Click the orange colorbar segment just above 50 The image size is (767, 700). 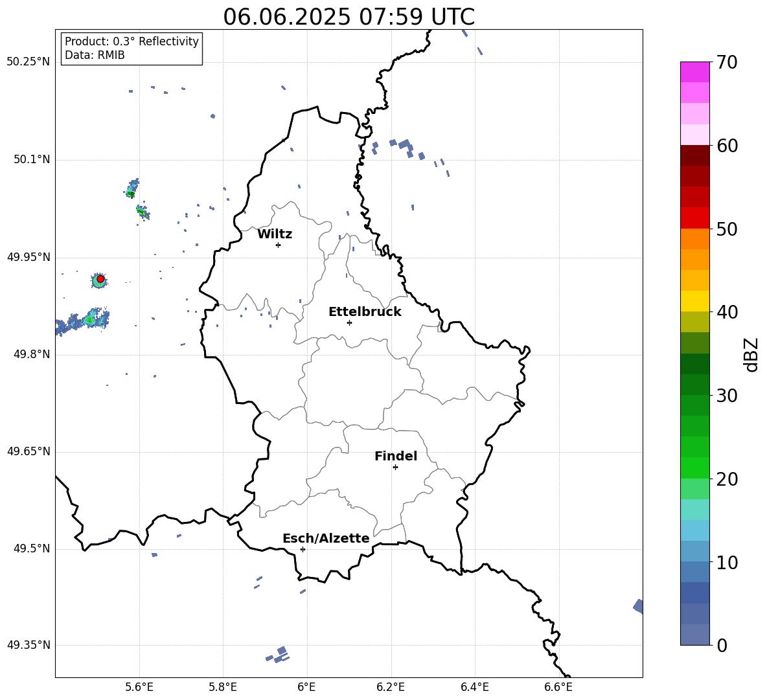point(694,239)
